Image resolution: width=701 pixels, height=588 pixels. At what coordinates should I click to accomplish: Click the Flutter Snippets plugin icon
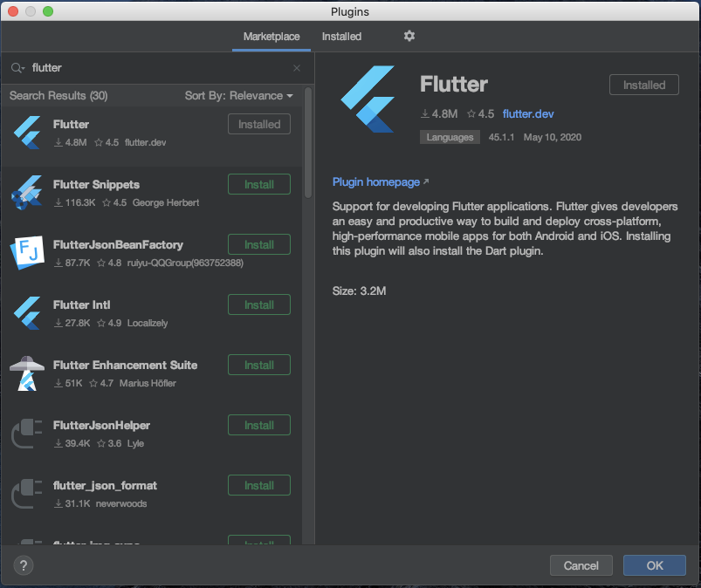(x=26, y=193)
